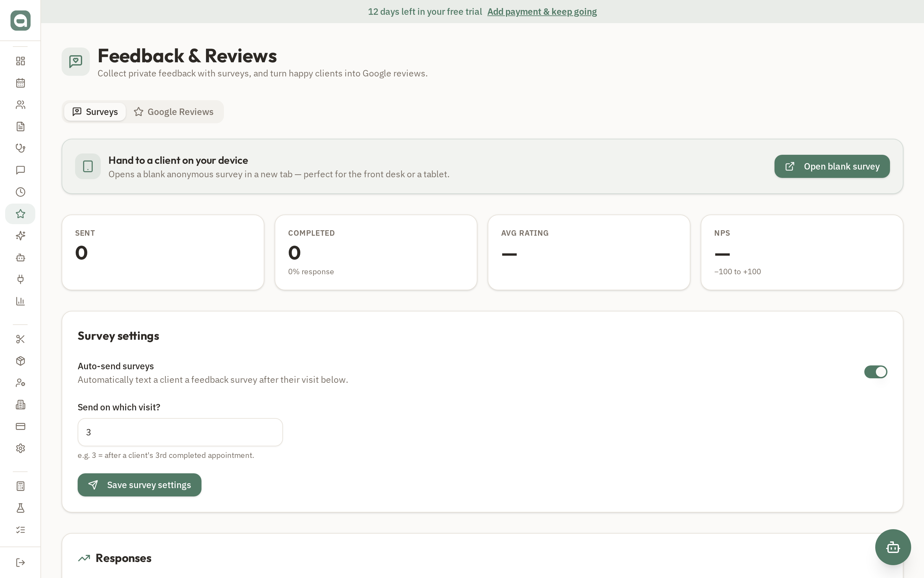
Task: Click the SENT stat card
Action: (163, 252)
